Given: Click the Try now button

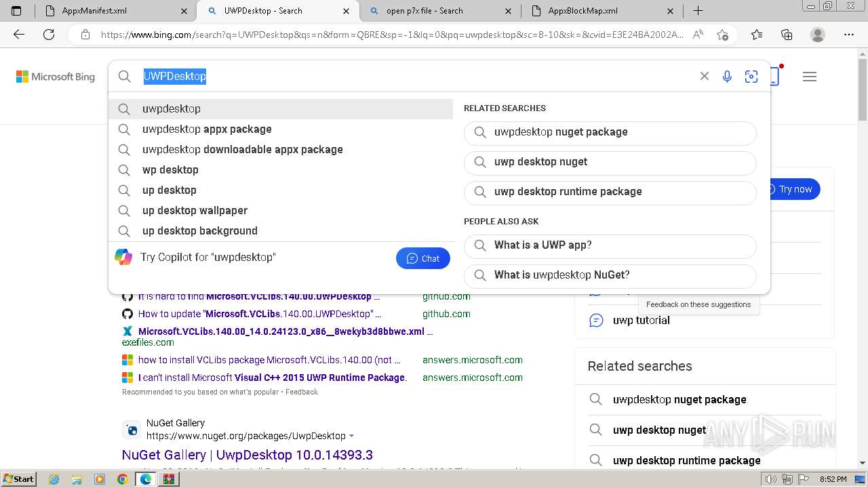Looking at the screenshot, I should click(x=795, y=189).
